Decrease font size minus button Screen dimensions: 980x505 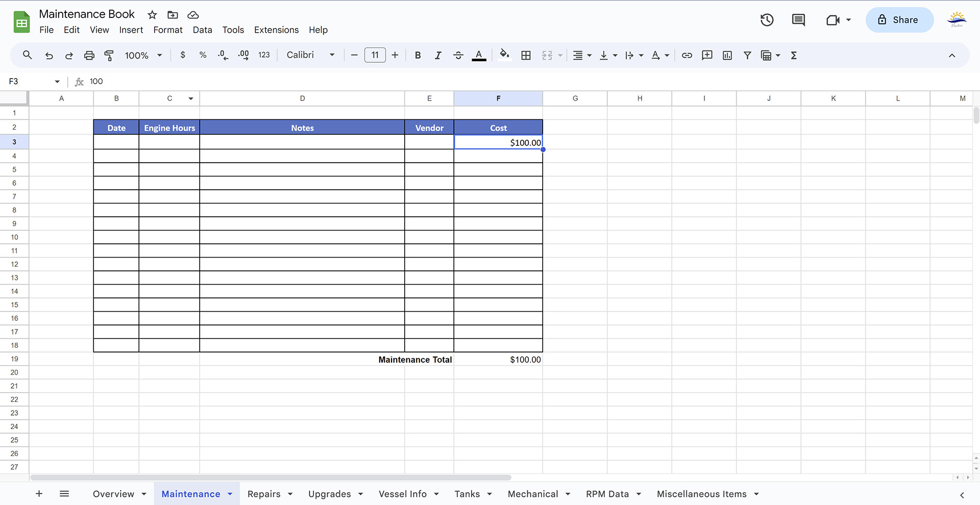354,55
